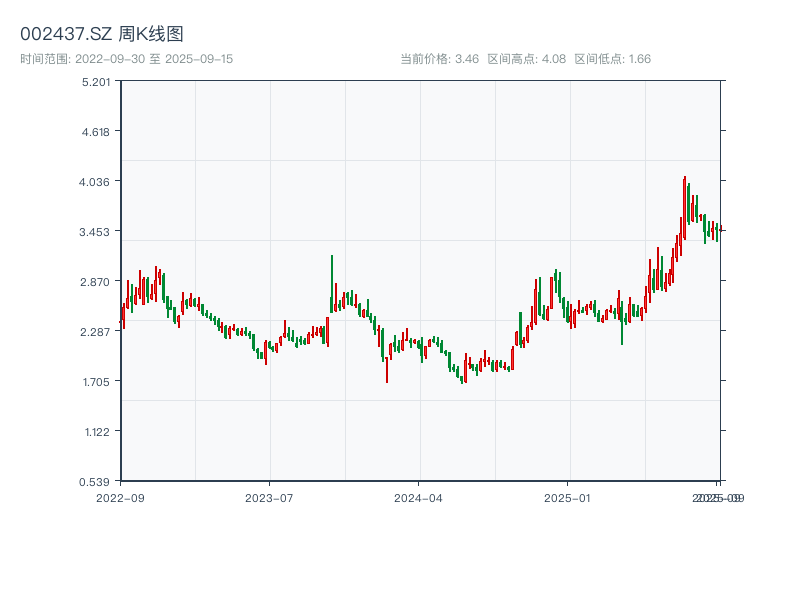The image size is (800, 600).
Task: Click the 区间高点 4.08 label
Action: tap(527, 59)
